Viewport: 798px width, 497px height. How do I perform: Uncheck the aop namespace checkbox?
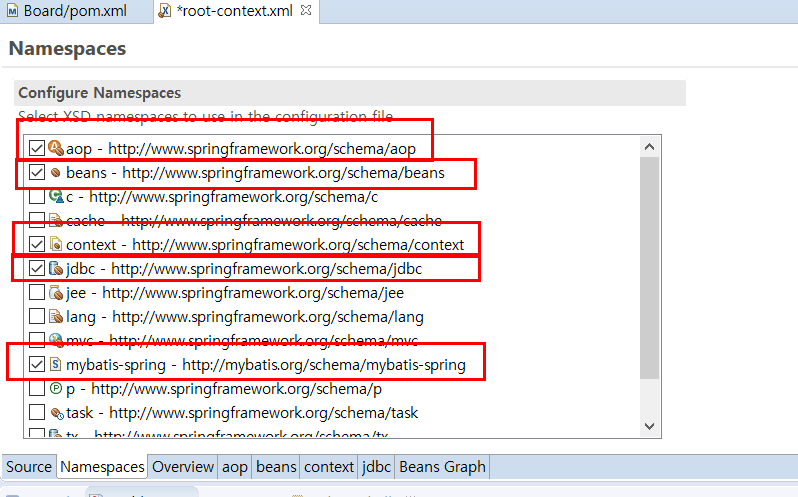tap(37, 148)
